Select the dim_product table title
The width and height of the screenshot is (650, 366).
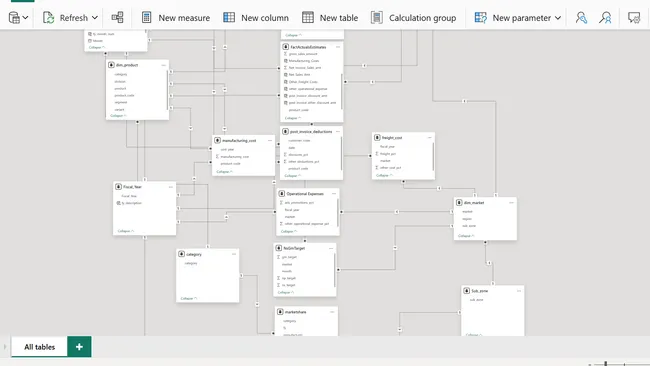(x=127, y=65)
